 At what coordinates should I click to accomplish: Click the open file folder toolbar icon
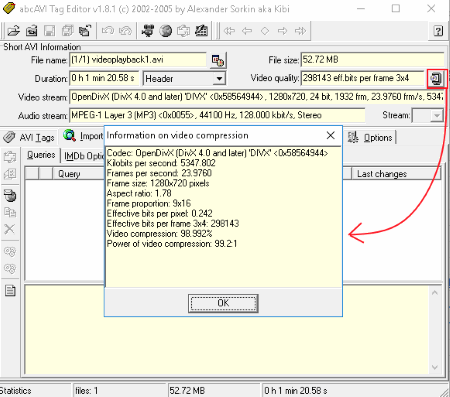click(x=14, y=31)
